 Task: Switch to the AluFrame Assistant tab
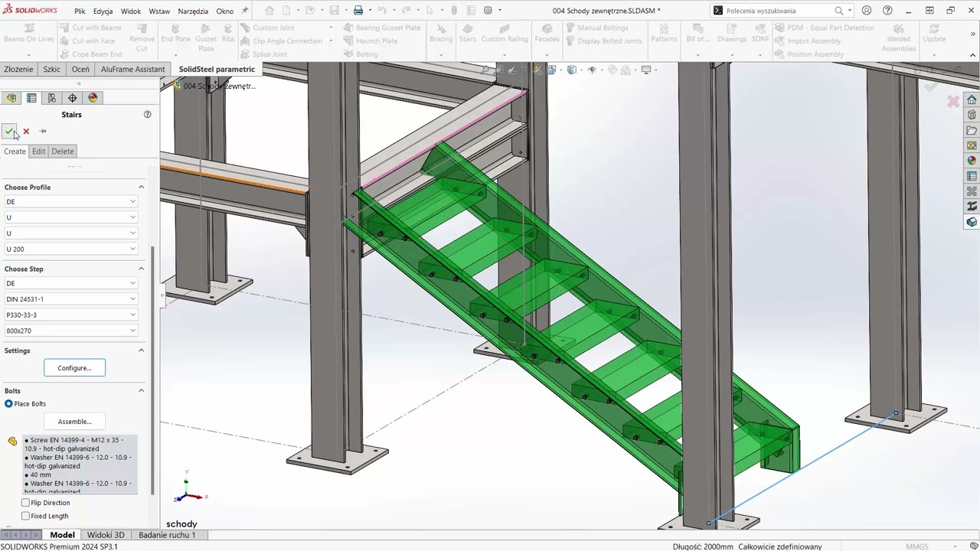pos(132,69)
